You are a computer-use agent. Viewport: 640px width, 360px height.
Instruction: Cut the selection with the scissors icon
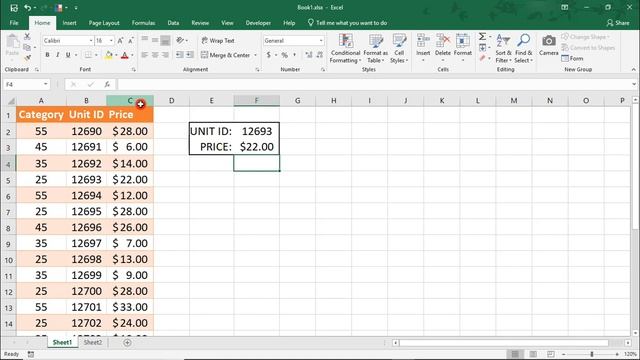[27, 37]
